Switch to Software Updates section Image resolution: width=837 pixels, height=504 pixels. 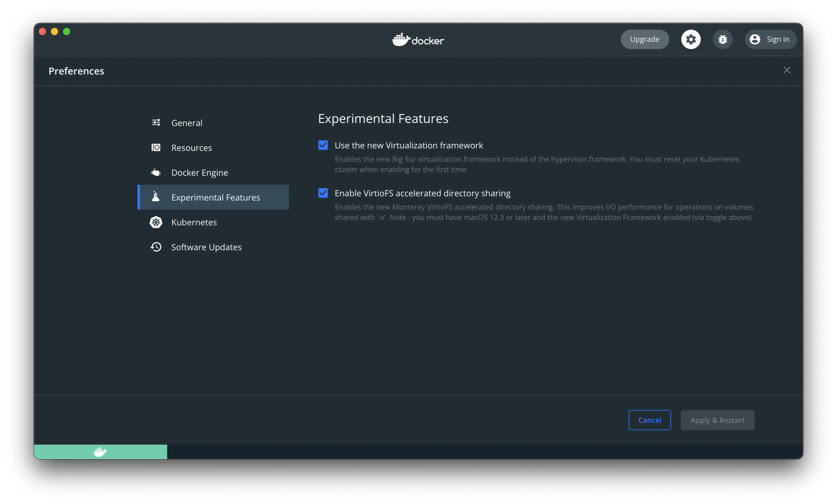coord(206,247)
